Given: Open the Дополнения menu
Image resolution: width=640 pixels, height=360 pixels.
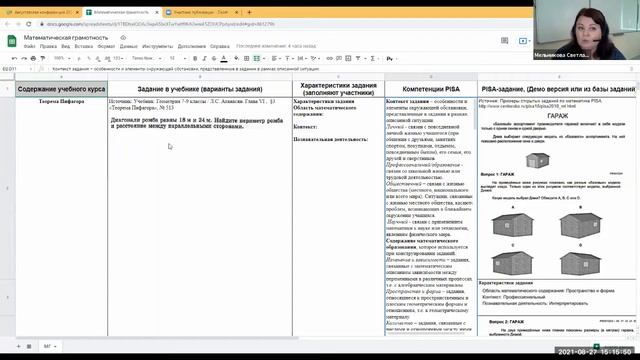Looking at the screenshot, I should (191, 47).
